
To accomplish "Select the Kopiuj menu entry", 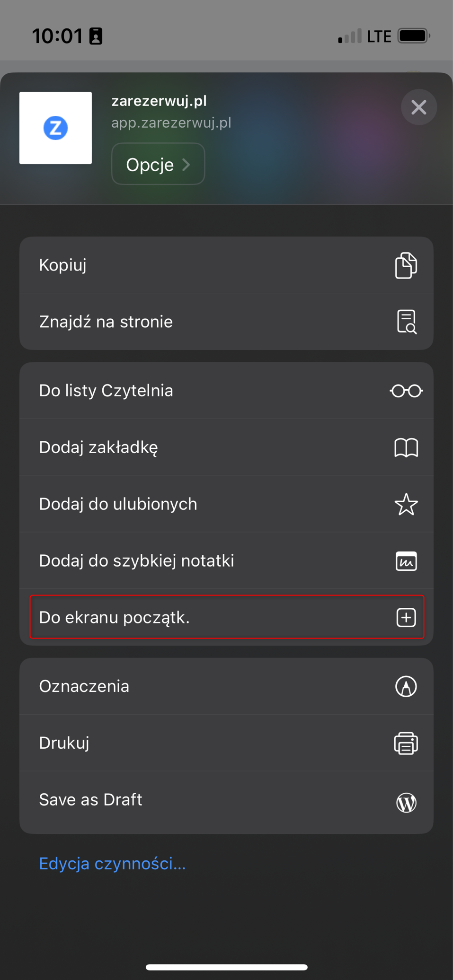I will coord(62,265).
